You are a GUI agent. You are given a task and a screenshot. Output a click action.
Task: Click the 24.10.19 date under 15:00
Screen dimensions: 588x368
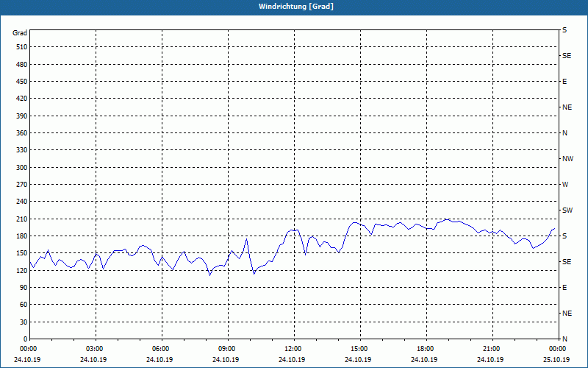[x=358, y=359]
